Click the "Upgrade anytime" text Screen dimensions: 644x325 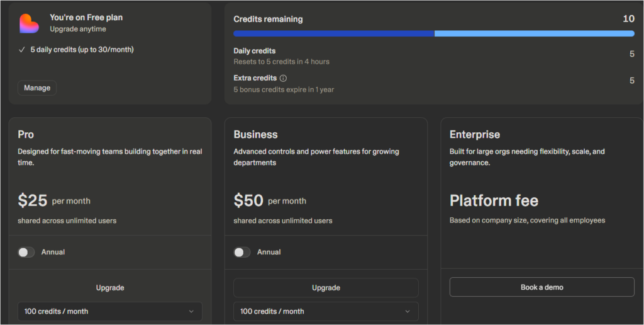click(x=78, y=29)
